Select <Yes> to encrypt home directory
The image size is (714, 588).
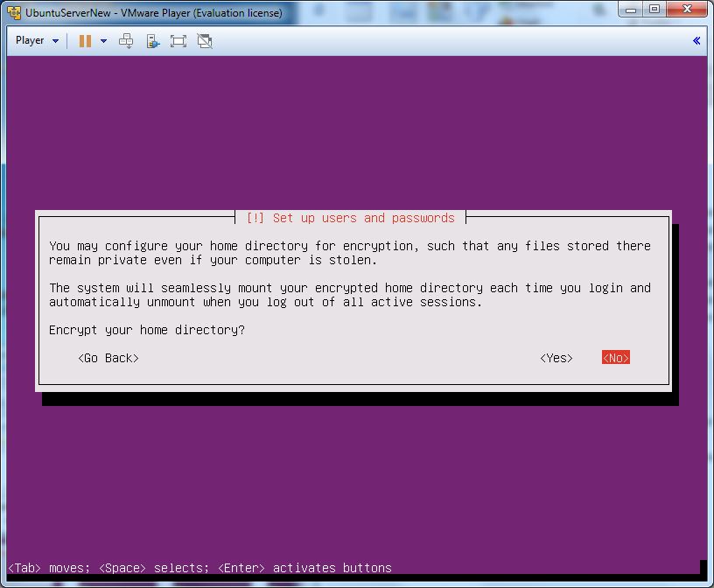point(556,358)
